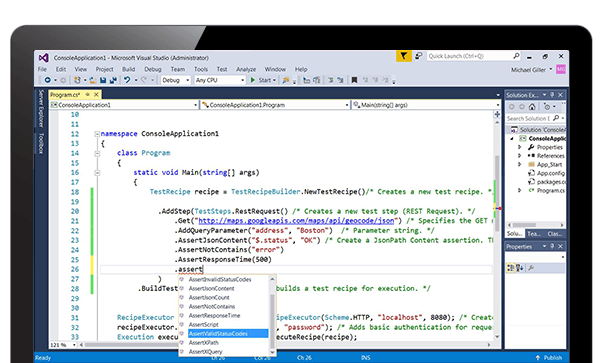Viewport: 600px width, 363px height.
Task: Select the Alphabetical sort icon in Properties
Action: pos(520,268)
